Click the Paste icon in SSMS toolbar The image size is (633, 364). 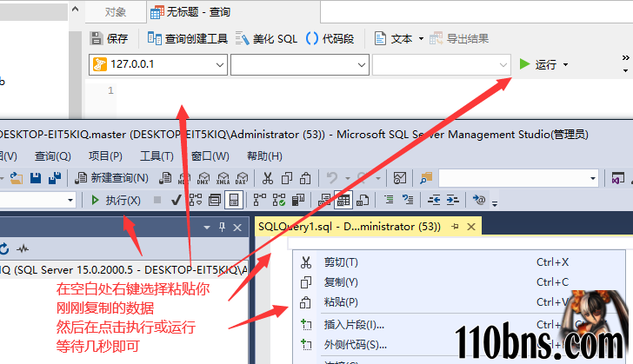(x=305, y=178)
